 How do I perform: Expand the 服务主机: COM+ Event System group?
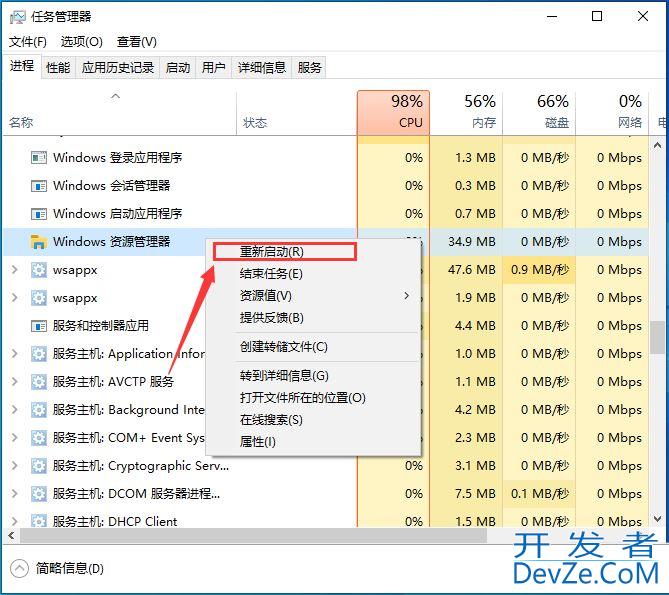click(x=15, y=438)
